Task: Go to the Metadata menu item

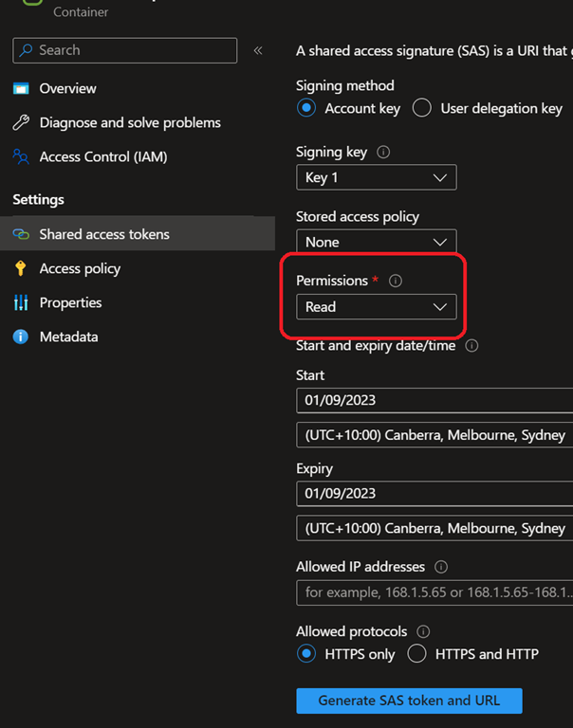Action: point(68,337)
